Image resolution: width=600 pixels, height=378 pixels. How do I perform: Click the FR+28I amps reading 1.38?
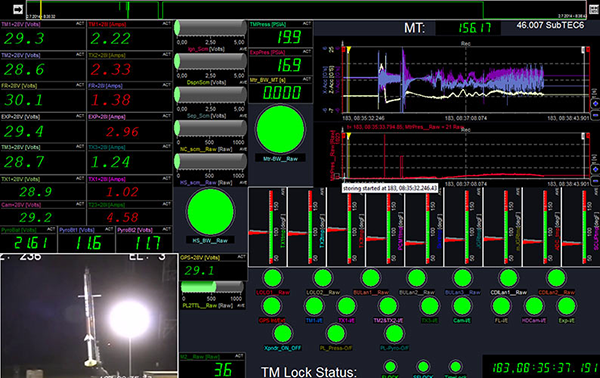111,100
